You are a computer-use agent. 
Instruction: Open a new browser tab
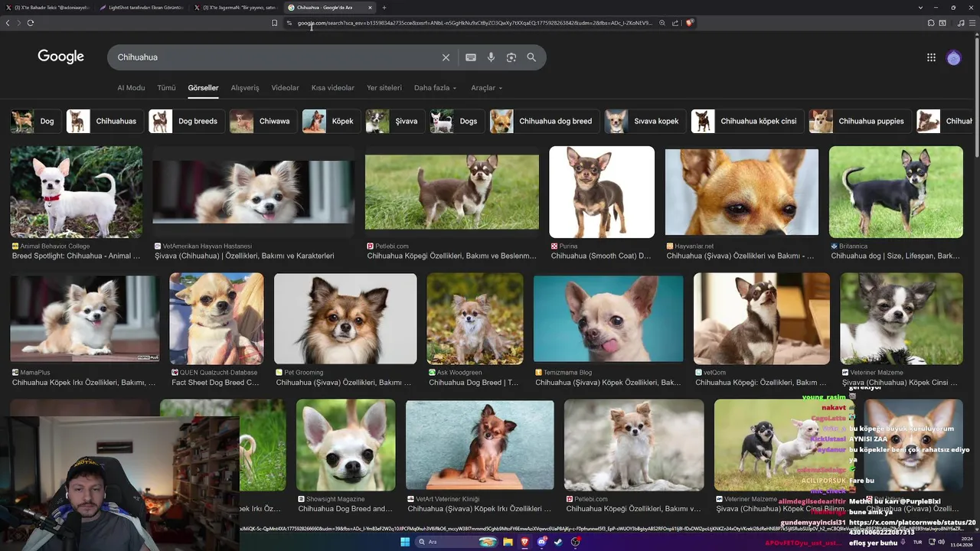coord(384,8)
